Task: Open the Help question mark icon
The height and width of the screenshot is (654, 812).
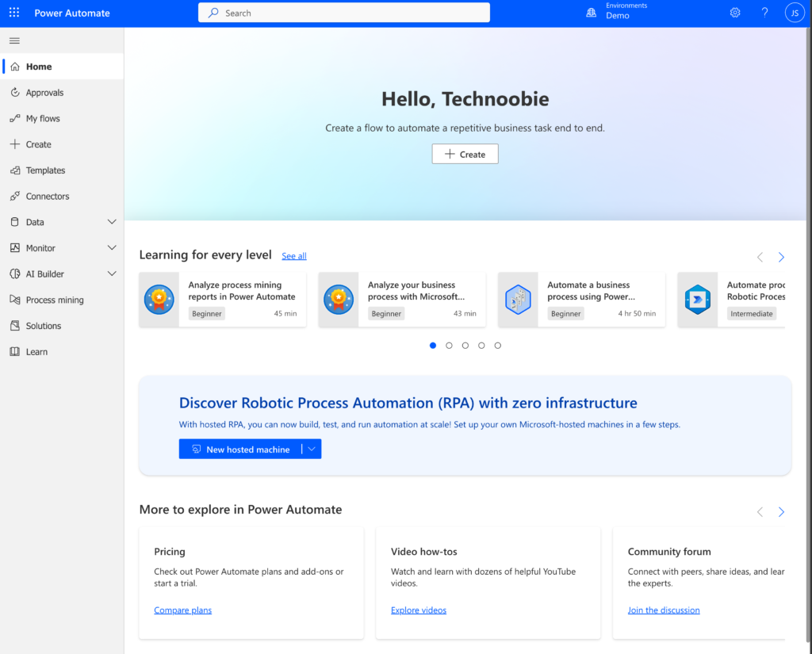Action: (764, 13)
